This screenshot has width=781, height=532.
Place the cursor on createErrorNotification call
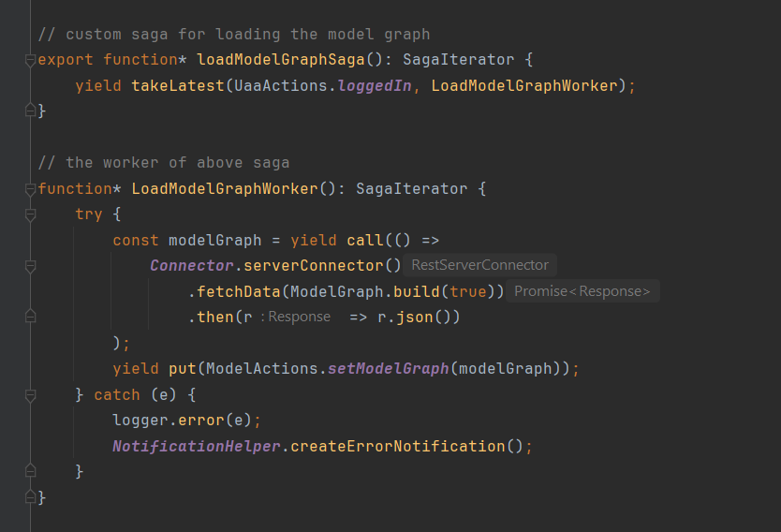pos(398,447)
